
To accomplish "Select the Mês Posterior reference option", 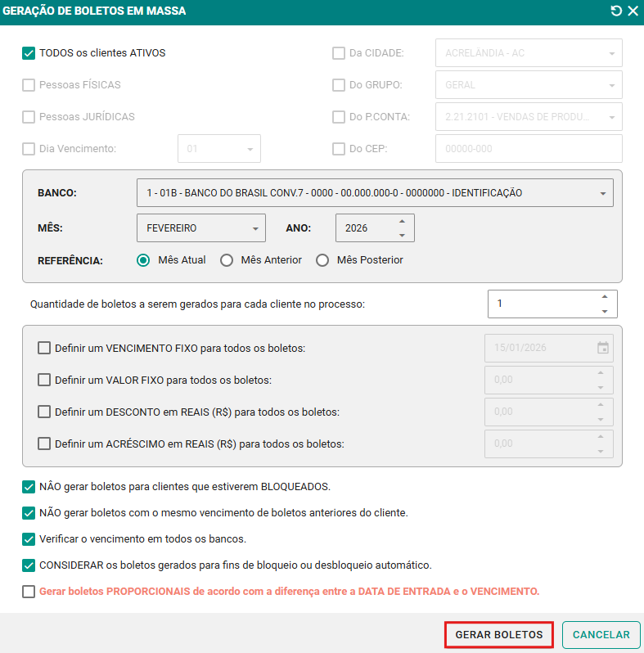I will 322,260.
